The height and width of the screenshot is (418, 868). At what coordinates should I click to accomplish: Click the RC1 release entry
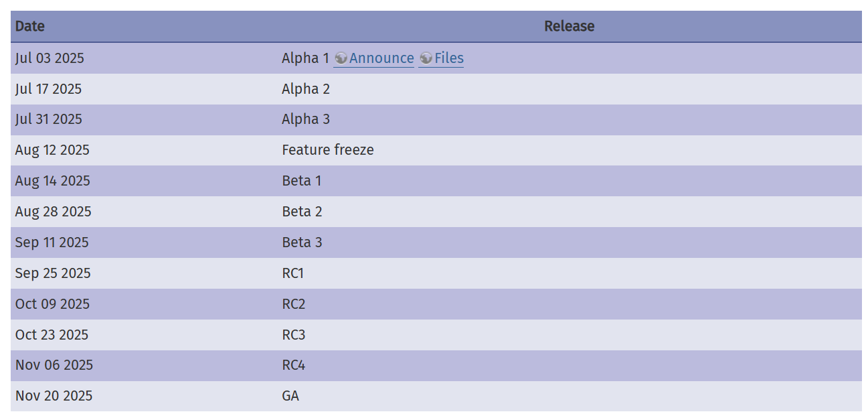(293, 273)
